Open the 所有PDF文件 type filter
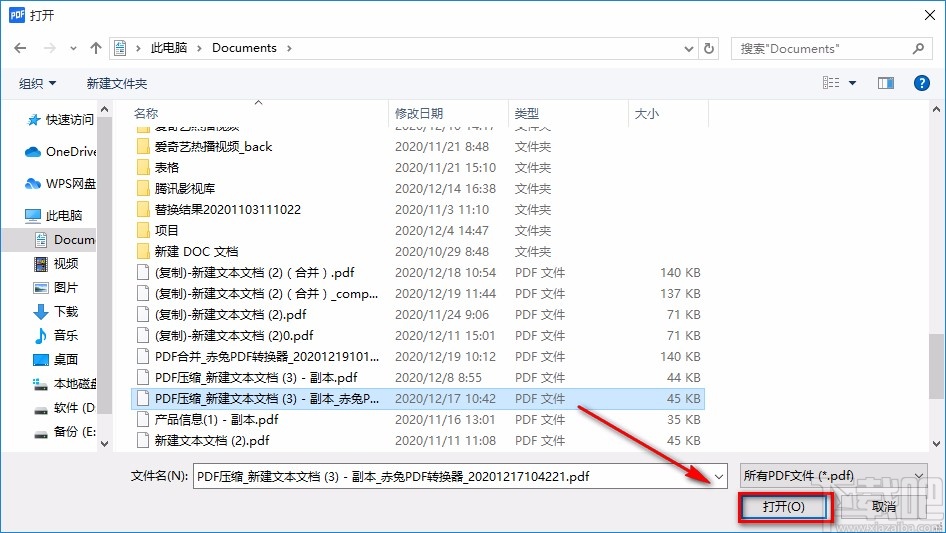This screenshot has height=533, width=946. [x=833, y=476]
